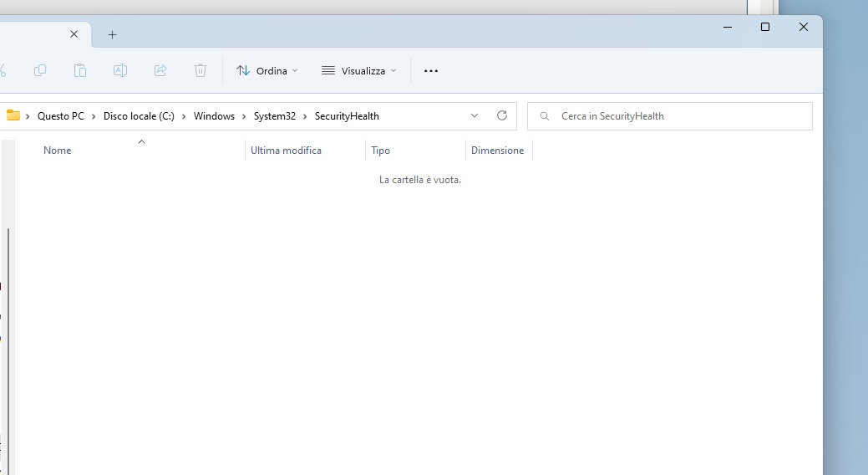This screenshot has width=868, height=475.
Task: Expand the address bar history dropdown
Action: pos(475,116)
